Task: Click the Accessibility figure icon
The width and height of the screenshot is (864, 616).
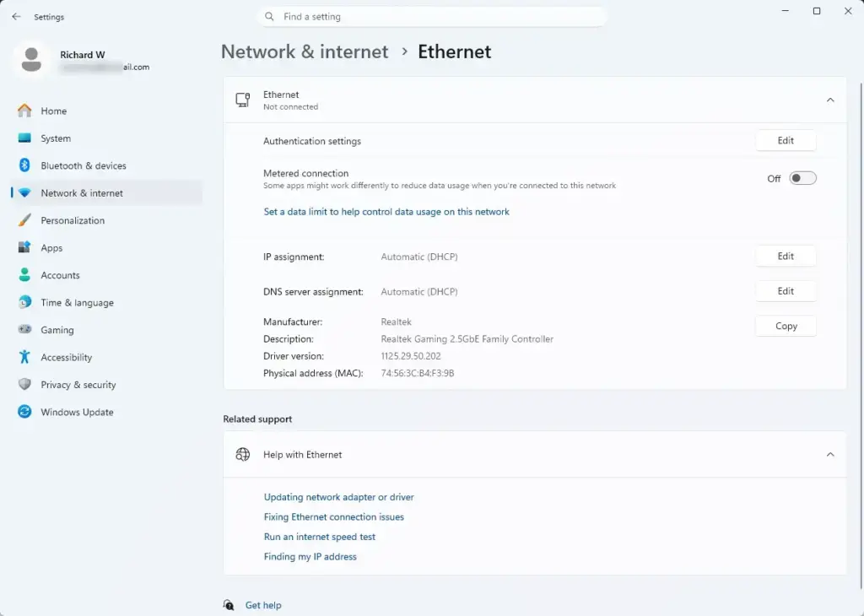Action: click(24, 357)
